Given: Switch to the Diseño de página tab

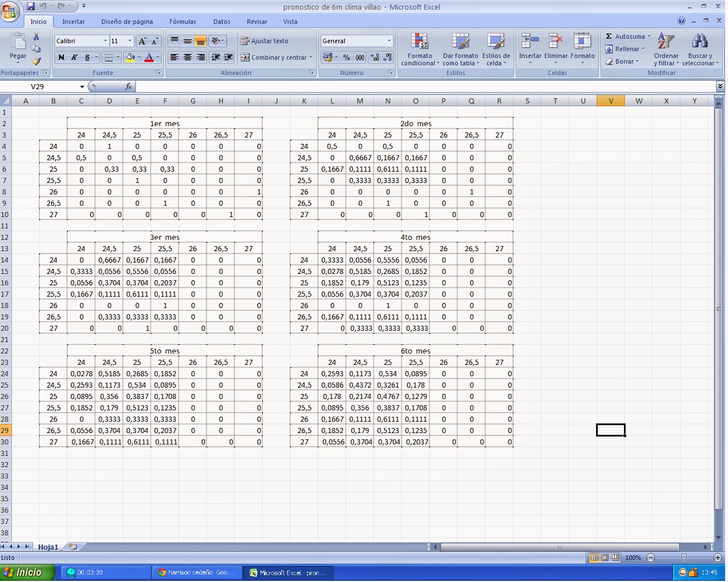Looking at the screenshot, I should (127, 22).
